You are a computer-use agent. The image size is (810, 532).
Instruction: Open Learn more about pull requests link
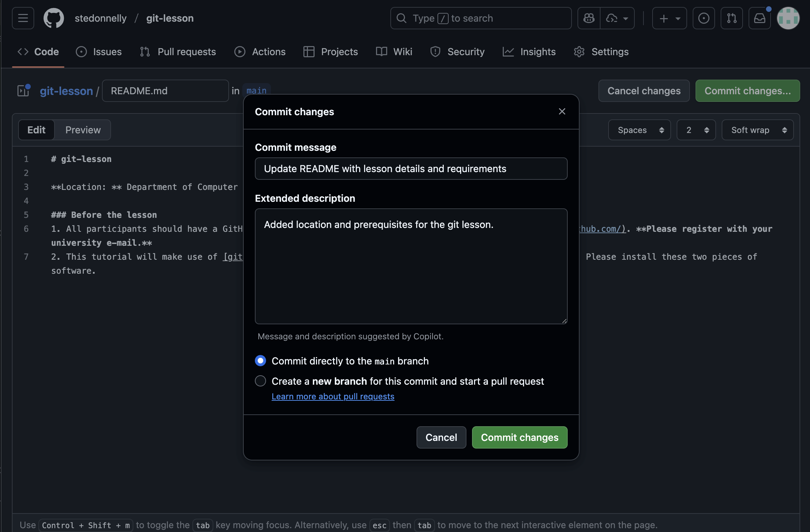tap(333, 397)
